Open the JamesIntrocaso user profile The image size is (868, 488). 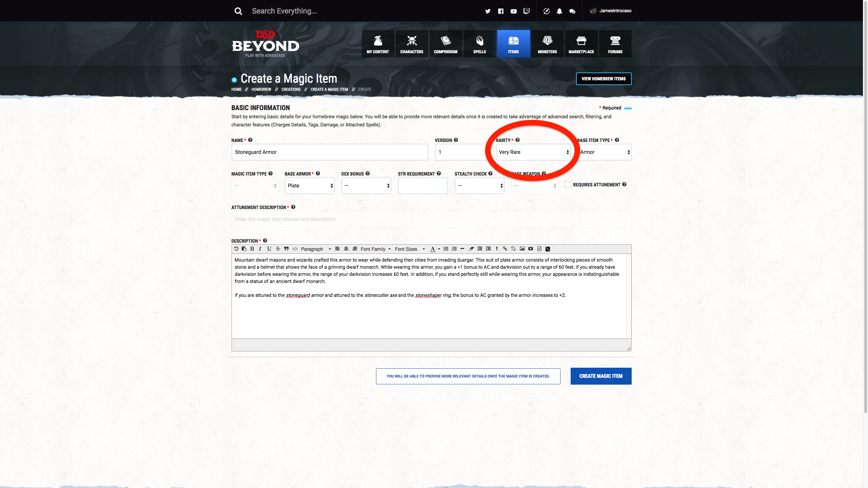click(611, 11)
